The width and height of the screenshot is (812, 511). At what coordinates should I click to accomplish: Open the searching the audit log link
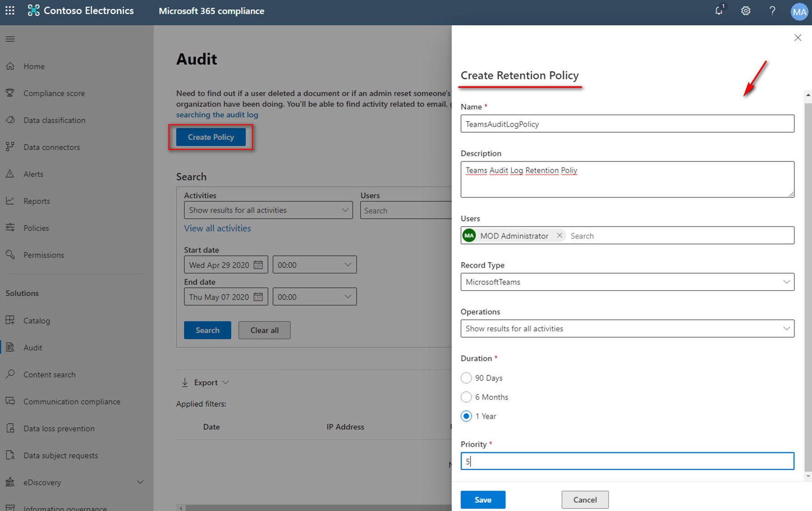tap(217, 115)
